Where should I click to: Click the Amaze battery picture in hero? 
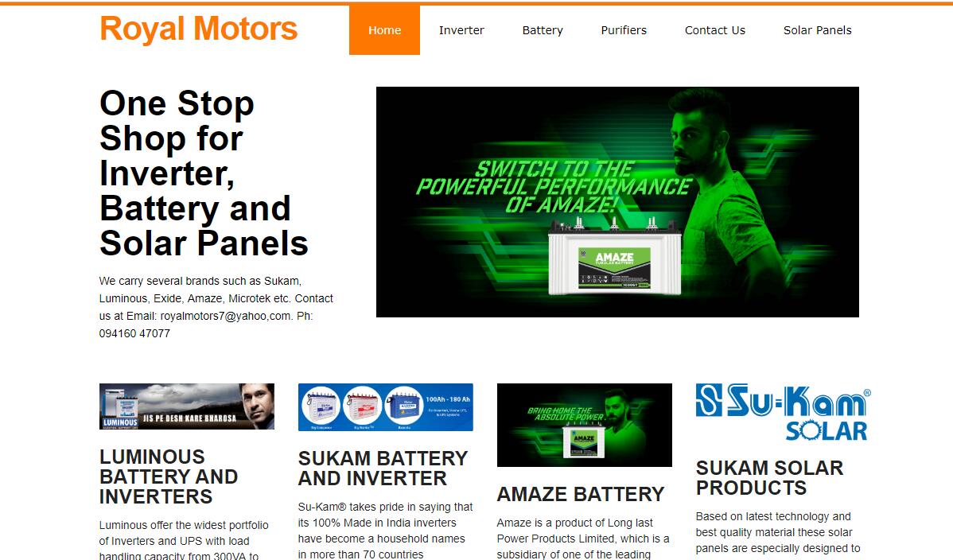(615, 258)
